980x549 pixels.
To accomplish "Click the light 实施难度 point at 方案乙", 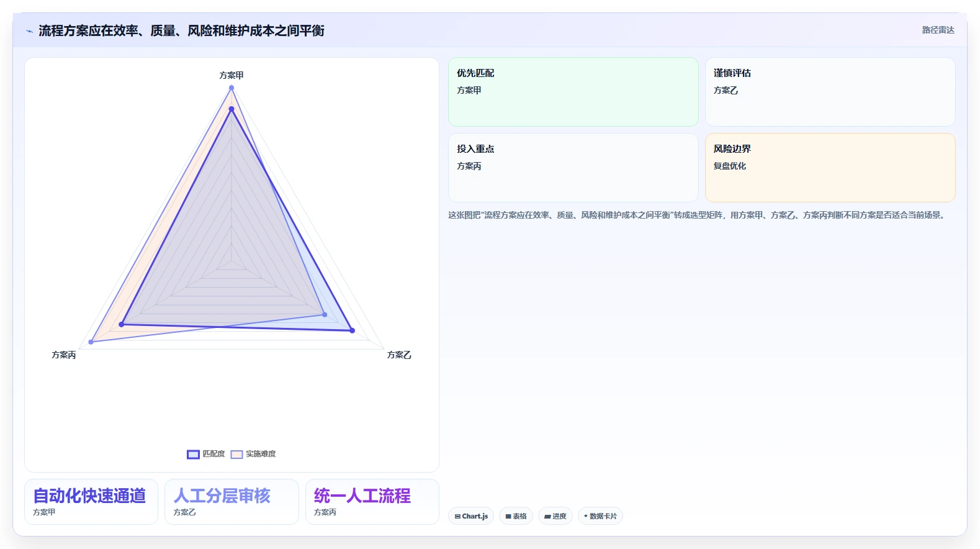I will tap(325, 315).
